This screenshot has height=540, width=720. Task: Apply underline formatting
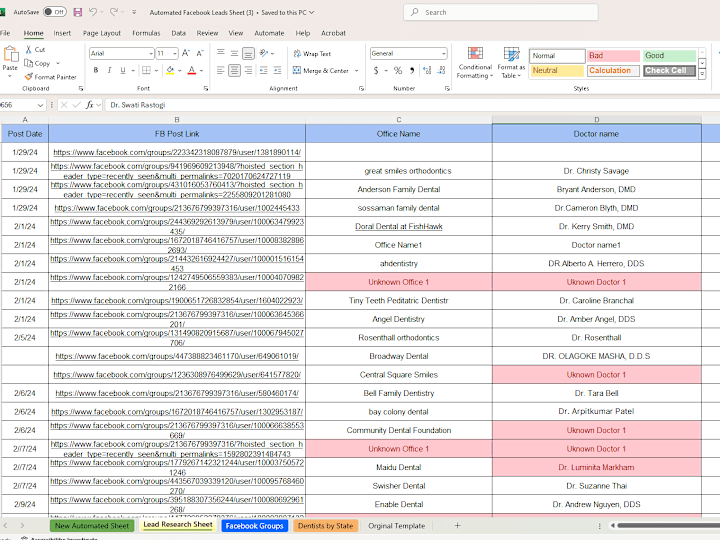[123, 70]
